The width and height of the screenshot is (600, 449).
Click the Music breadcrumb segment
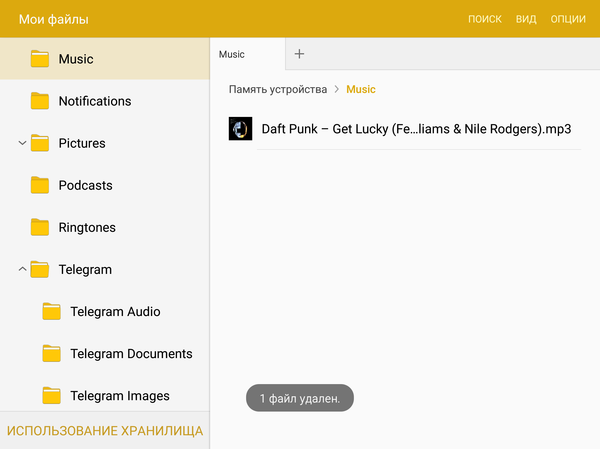[361, 89]
